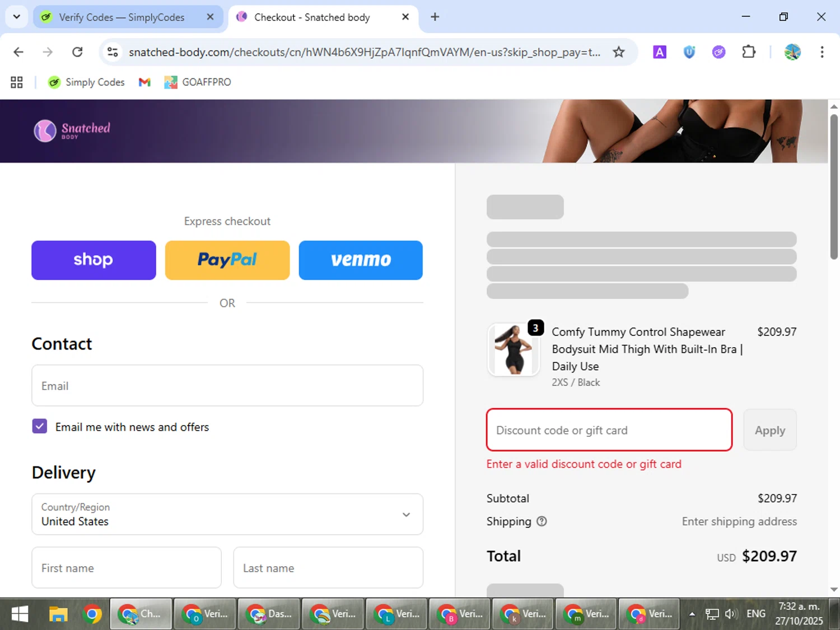This screenshot has height=630, width=840.
Task: Open the Simply Codes bookmark
Action: click(x=86, y=82)
